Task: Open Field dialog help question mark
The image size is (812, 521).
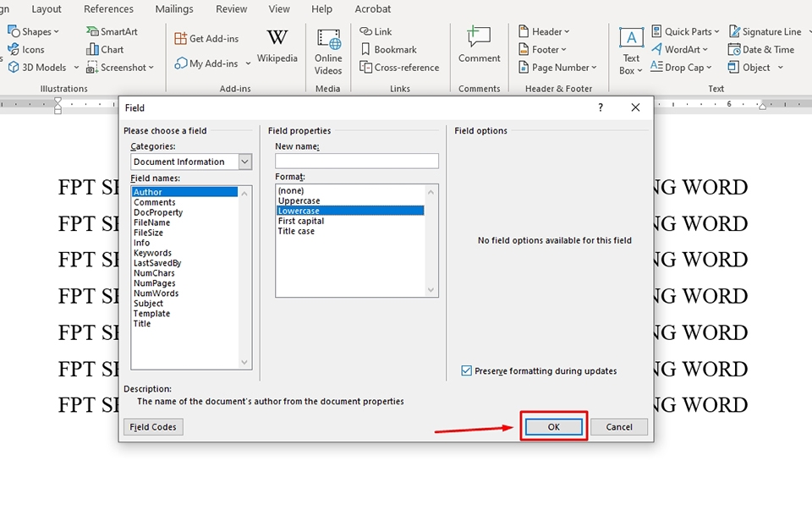Action: point(601,107)
